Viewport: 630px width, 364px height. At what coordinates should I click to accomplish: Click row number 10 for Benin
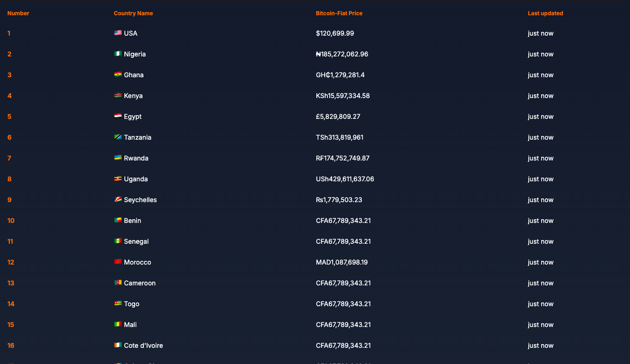(11, 221)
